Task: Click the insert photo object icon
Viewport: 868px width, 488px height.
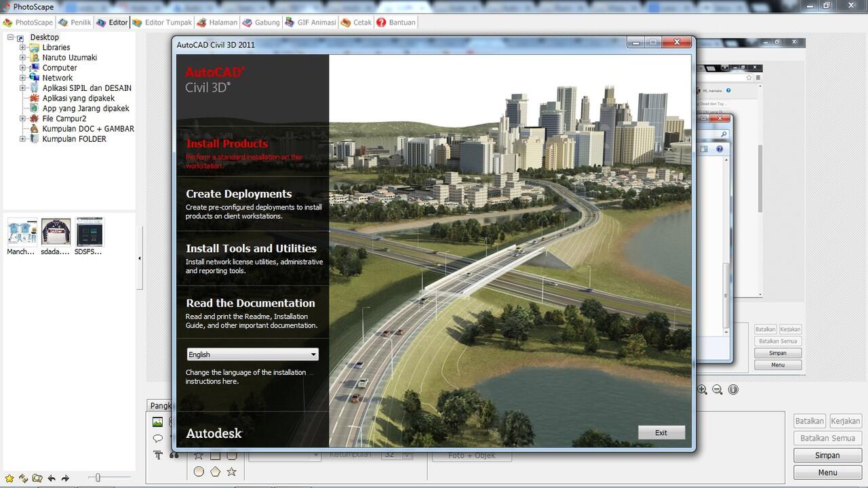Action: [x=157, y=422]
